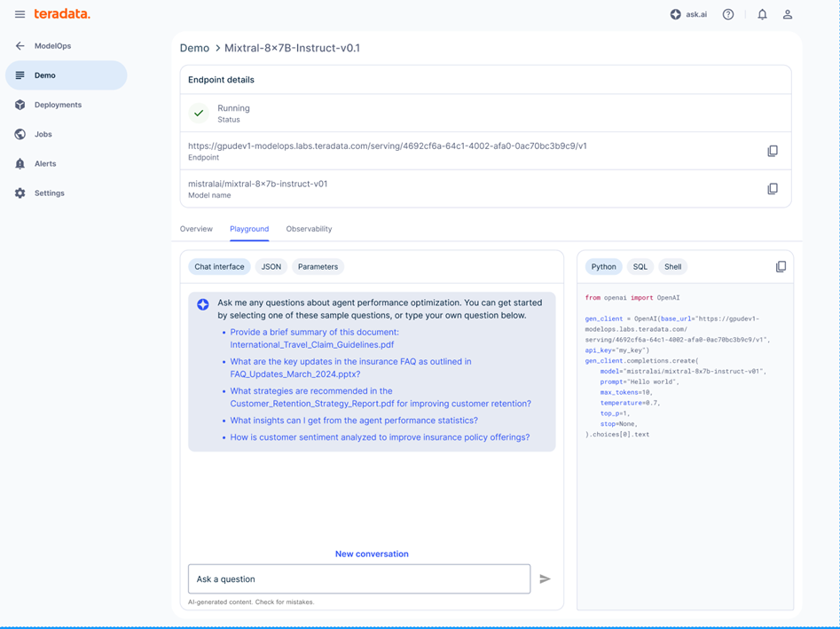840x629 pixels.
Task: Open Alerts in the sidebar
Action: [67, 164]
